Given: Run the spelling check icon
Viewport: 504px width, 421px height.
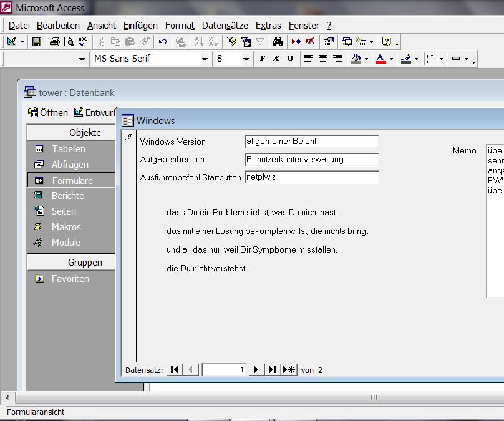Looking at the screenshot, I should coord(83,42).
